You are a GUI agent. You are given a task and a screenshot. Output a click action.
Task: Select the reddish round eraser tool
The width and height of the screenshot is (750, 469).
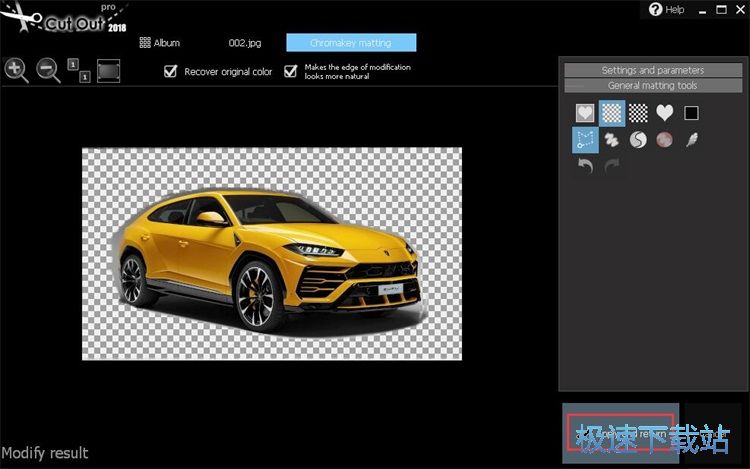point(664,140)
